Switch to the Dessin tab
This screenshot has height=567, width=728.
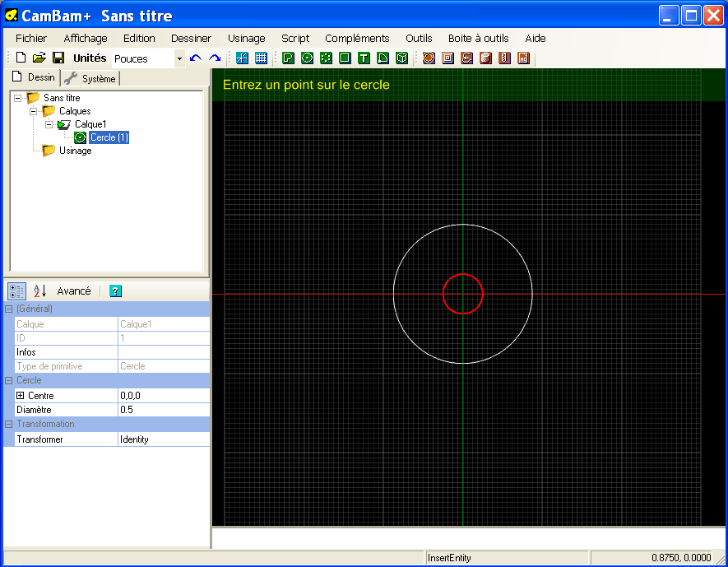coord(34,77)
